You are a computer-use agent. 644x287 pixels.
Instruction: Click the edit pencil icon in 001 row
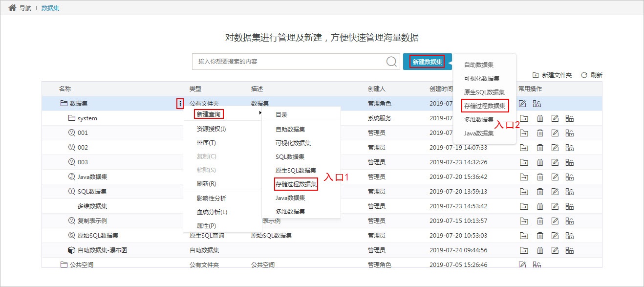click(555, 133)
